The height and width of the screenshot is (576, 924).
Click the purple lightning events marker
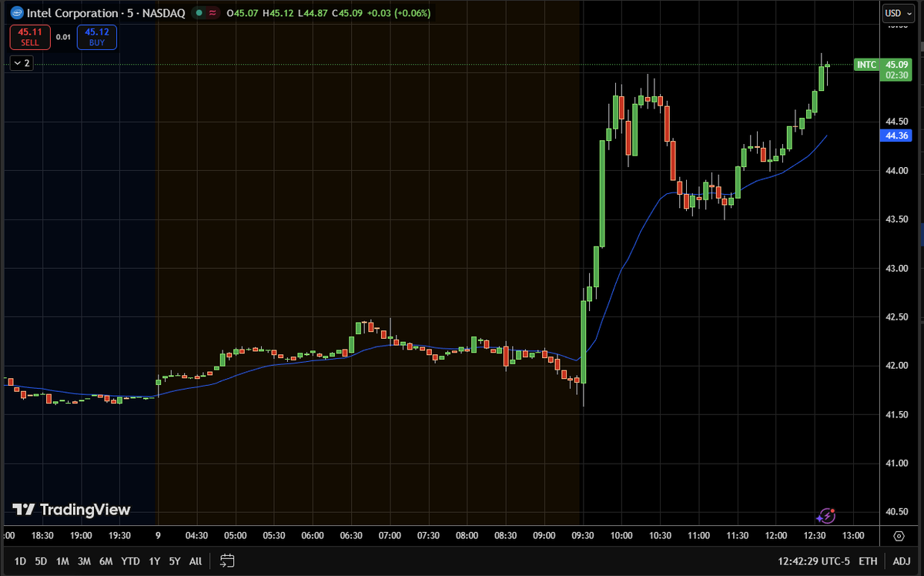click(826, 516)
